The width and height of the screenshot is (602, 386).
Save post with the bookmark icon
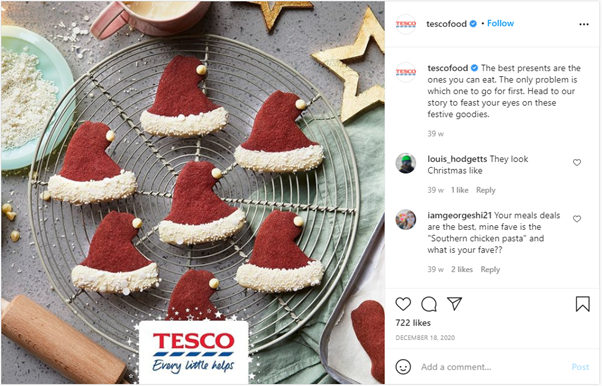point(582,304)
